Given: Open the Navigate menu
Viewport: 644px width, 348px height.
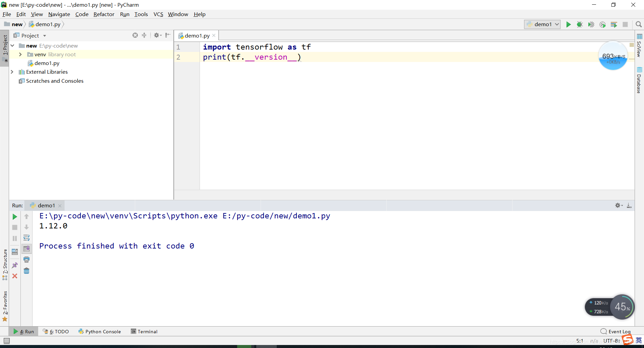Looking at the screenshot, I should coord(59,14).
